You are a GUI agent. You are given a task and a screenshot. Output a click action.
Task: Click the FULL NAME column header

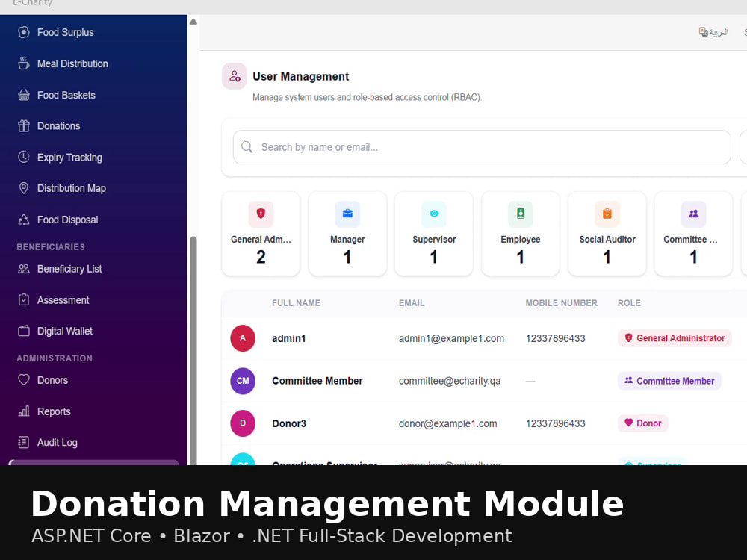(x=297, y=303)
